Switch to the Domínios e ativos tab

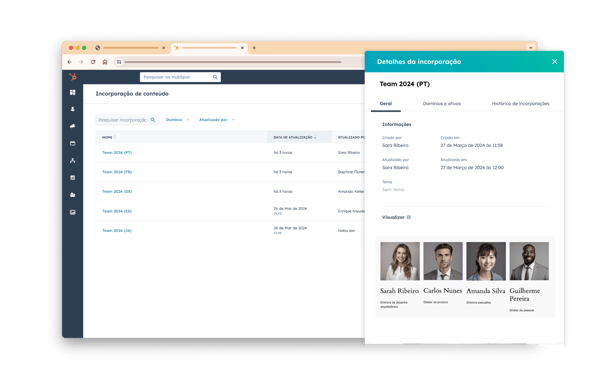click(x=442, y=104)
